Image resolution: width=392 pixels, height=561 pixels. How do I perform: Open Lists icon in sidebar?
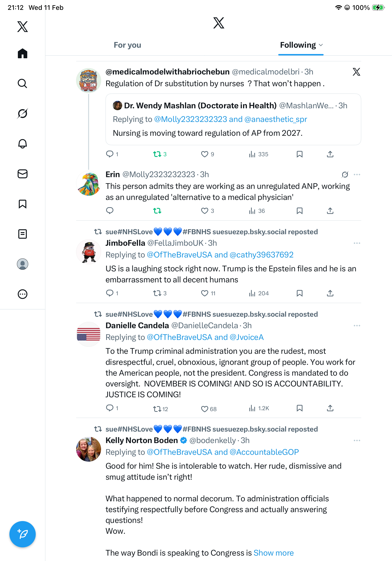tap(23, 234)
